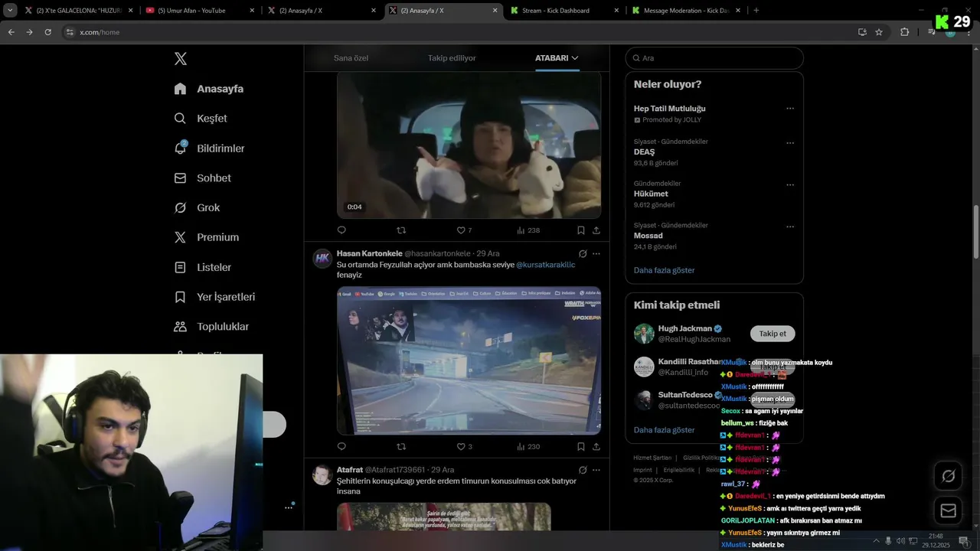View analytics showing 238 views
This screenshot has height=551, width=980.
528,230
